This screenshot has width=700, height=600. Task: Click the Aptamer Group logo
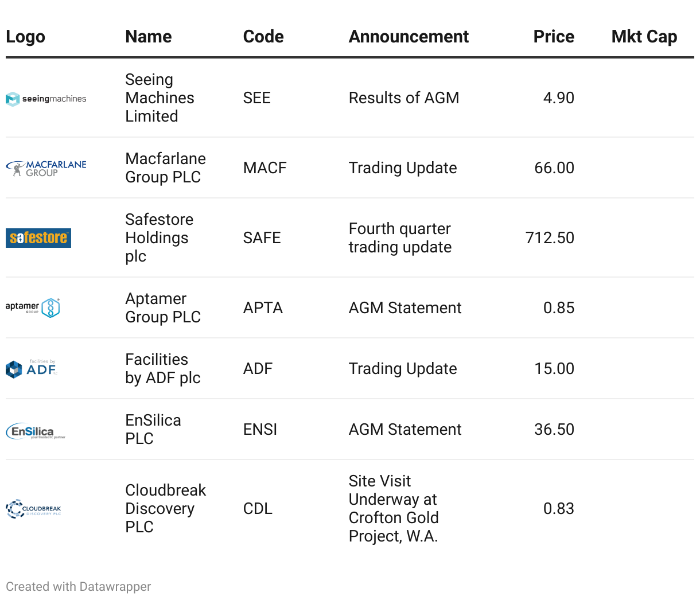(x=33, y=307)
